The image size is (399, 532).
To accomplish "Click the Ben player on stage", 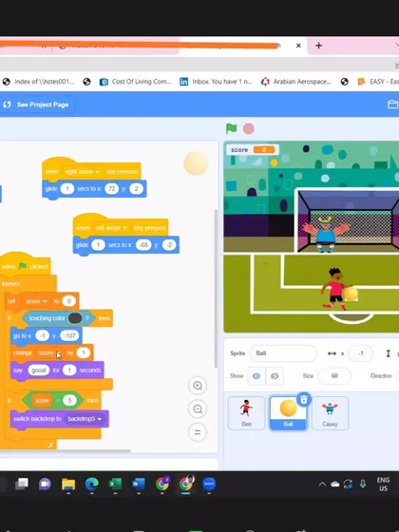I will [x=335, y=289].
